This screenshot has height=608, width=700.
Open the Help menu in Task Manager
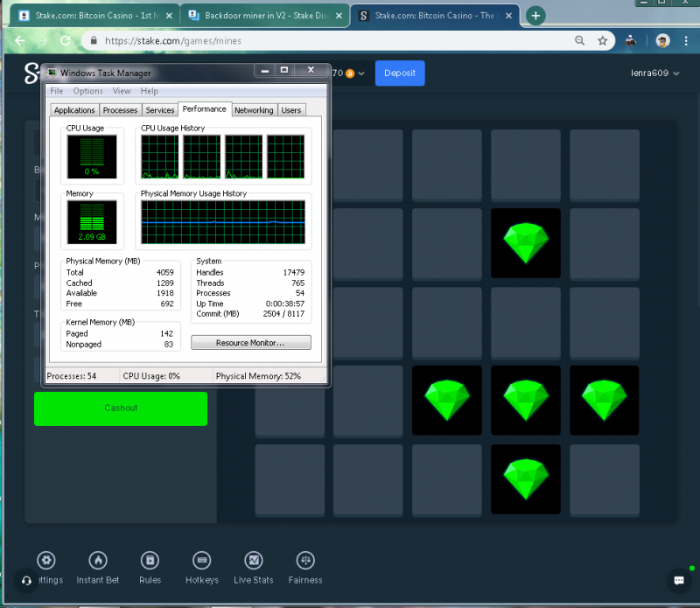click(149, 91)
